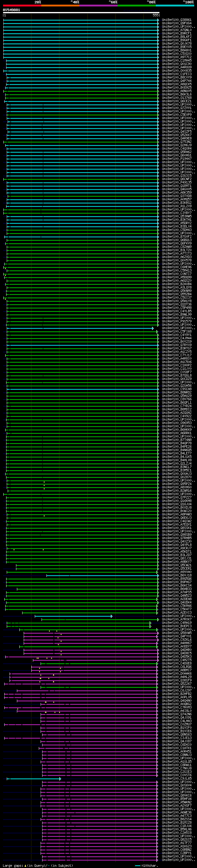197x868 pixels.
Task: Click the white query length bar
Action: point(81,12)
